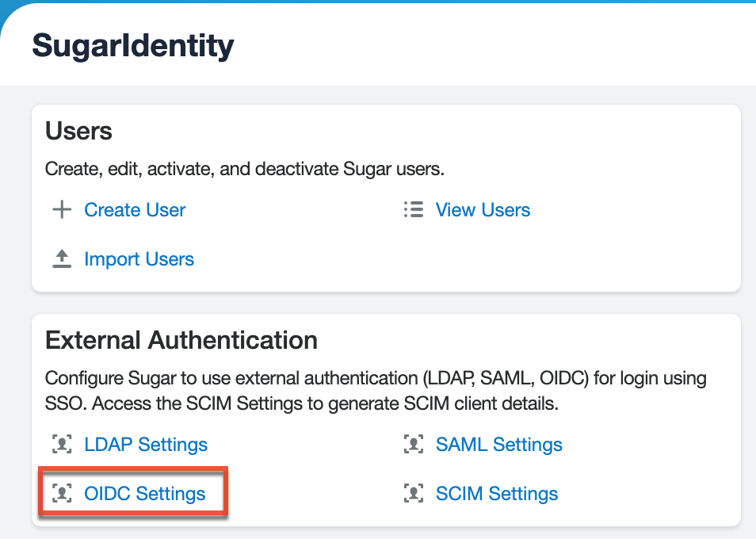This screenshot has height=539, width=756.
Task: Click the upload icon beside Import Users
Action: click(x=61, y=258)
